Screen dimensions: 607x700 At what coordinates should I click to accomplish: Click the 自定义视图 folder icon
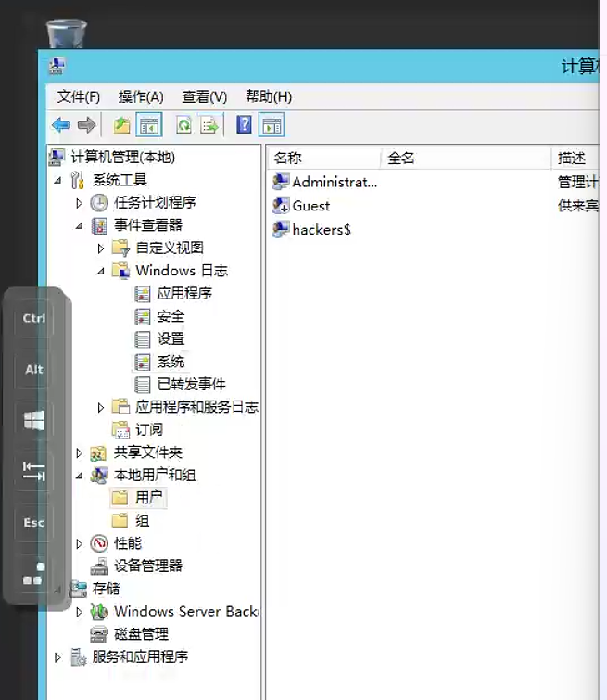click(120, 248)
